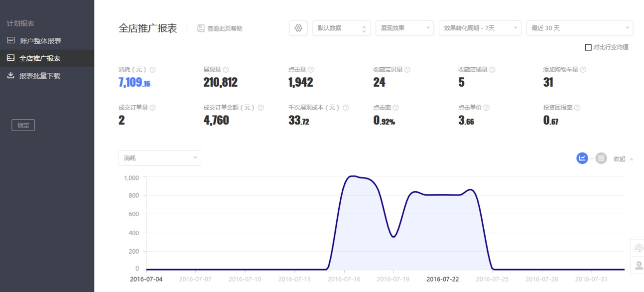Click the 全店推广报表 image icon
This screenshot has height=292, width=644.
coord(10,58)
